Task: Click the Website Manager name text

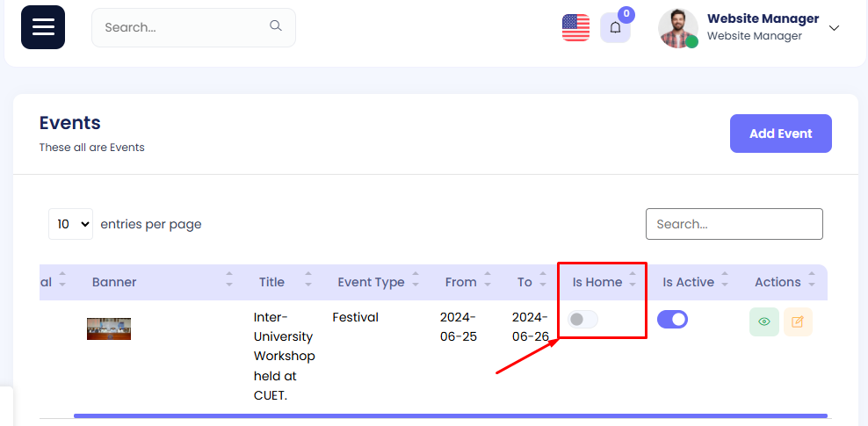Action: tap(763, 18)
